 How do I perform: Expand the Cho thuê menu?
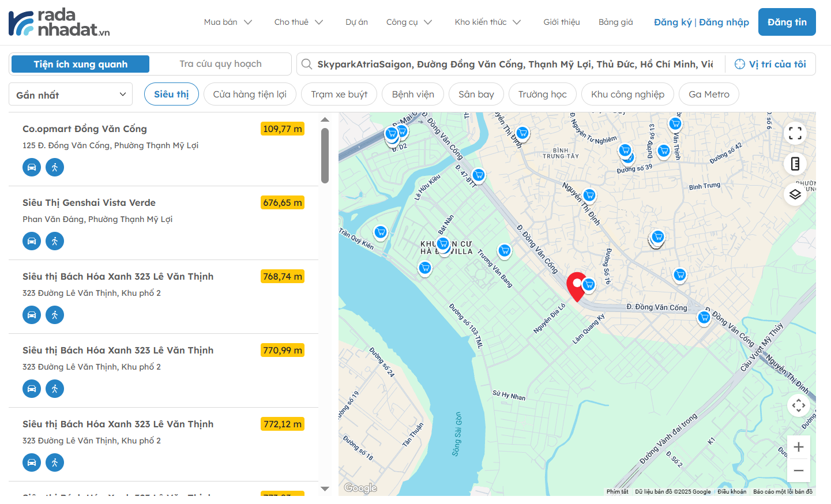(299, 22)
